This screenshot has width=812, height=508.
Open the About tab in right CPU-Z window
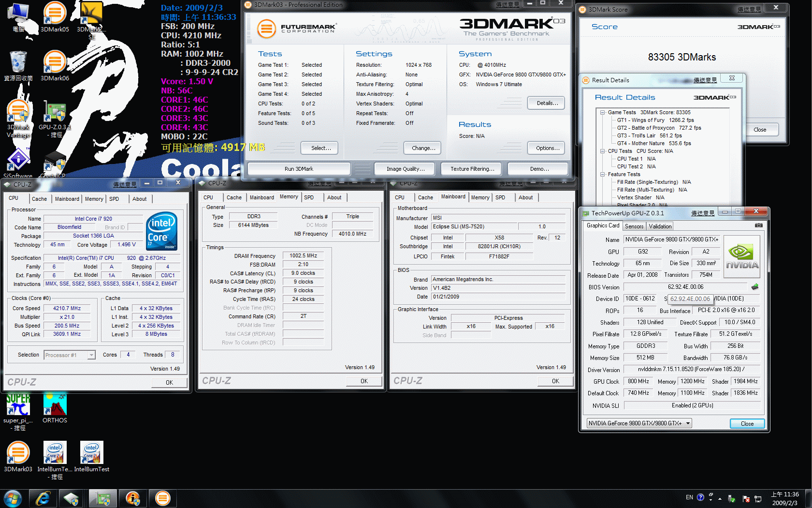coord(525,197)
